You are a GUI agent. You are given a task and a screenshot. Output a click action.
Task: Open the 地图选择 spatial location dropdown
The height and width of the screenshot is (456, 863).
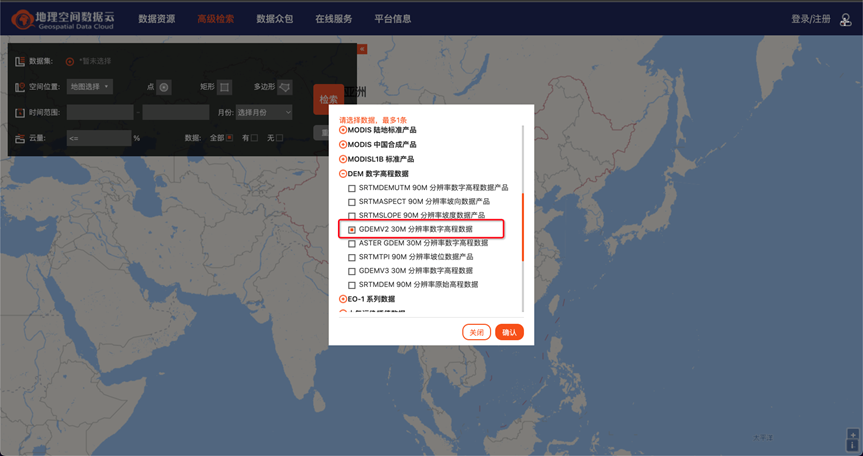(90, 86)
